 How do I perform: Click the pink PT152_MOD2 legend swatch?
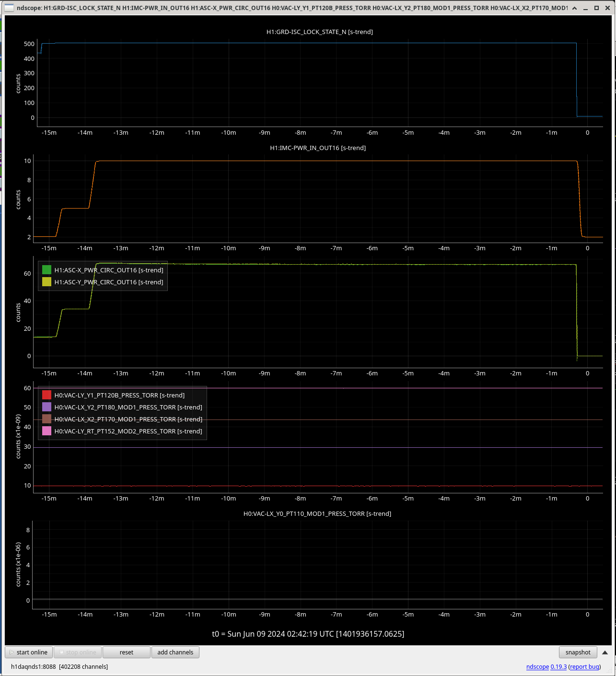click(46, 431)
